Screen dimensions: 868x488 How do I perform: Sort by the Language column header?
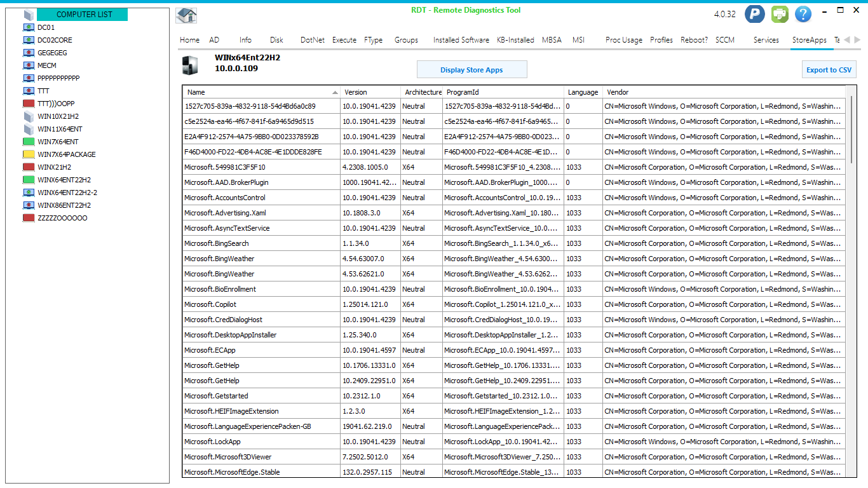click(x=583, y=92)
